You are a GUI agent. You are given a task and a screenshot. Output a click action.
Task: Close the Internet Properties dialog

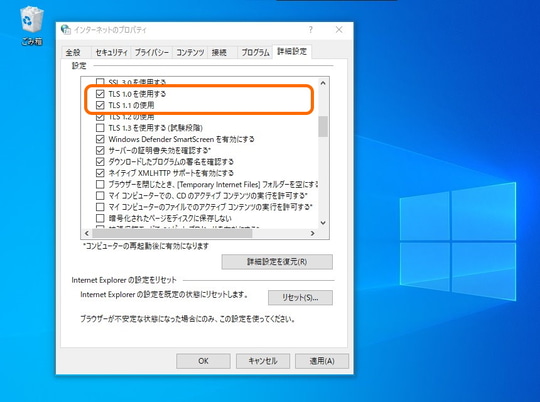coord(339,30)
